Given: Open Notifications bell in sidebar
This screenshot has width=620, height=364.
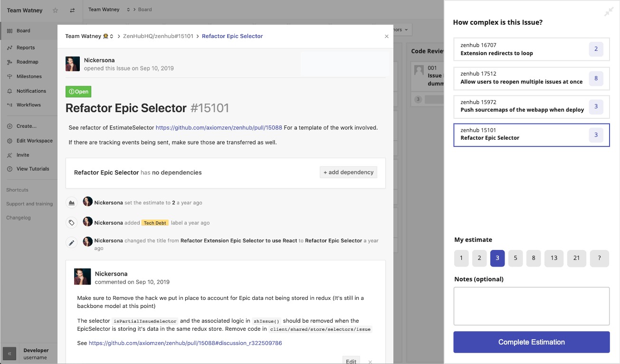Looking at the screenshot, I should pos(10,91).
